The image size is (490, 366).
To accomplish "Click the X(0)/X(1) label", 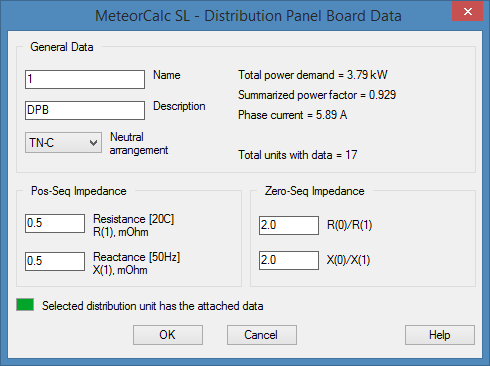I will (x=348, y=260).
